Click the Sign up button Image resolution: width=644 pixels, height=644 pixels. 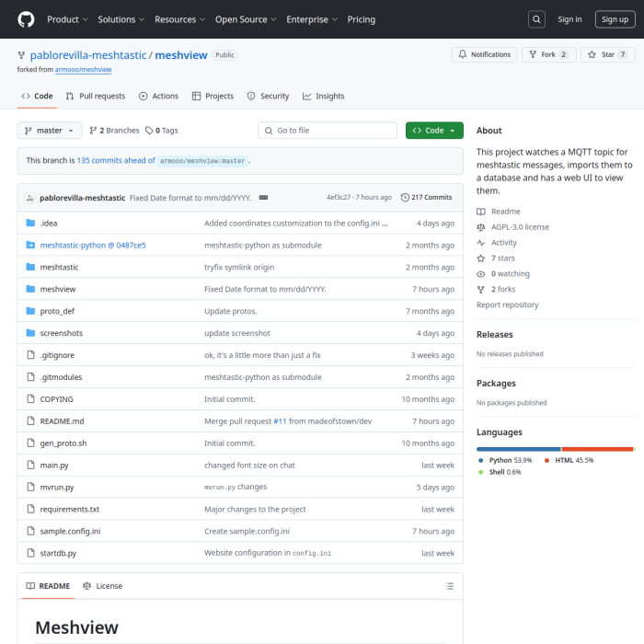[x=613, y=19]
